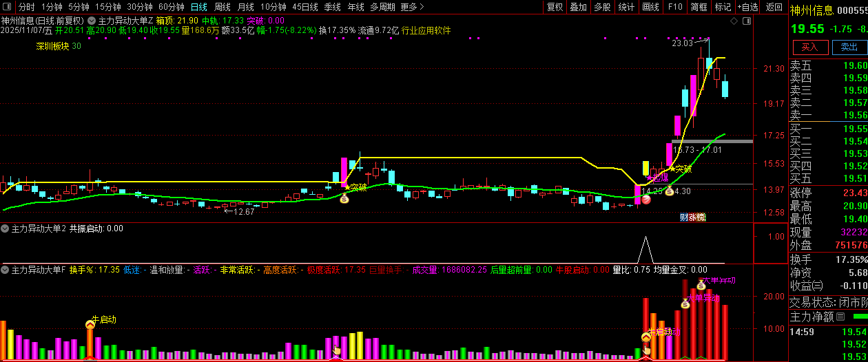Click the 买入 buy button
868x362 pixels.
810,47
